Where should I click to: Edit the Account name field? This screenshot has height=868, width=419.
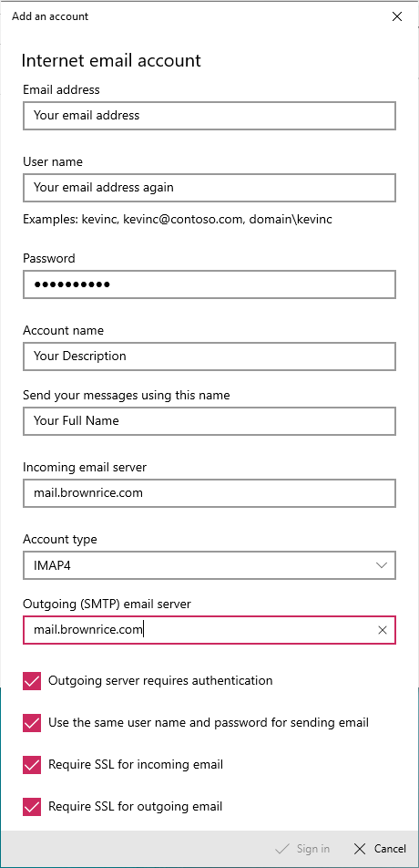click(209, 356)
